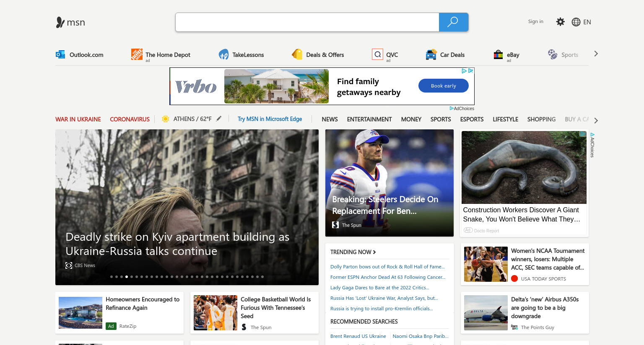The width and height of the screenshot is (644, 345).
Task: Edit weather location pencil icon
Action: (x=218, y=119)
